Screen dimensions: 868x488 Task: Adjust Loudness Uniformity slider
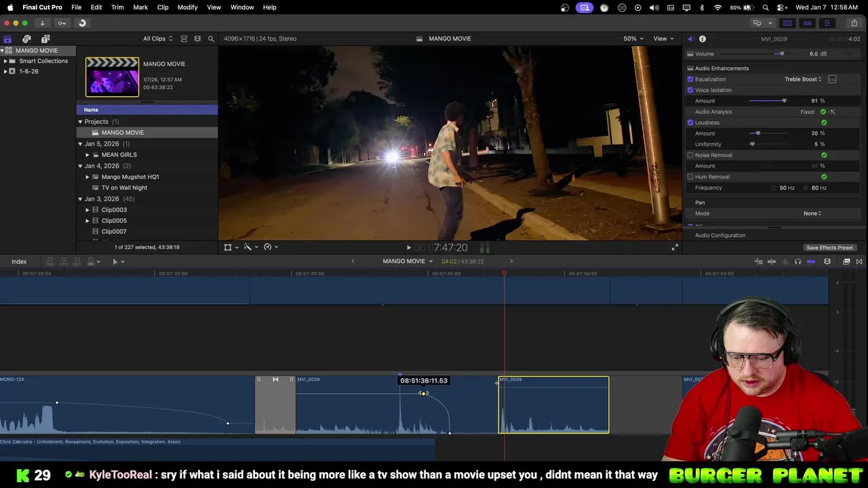click(x=752, y=144)
